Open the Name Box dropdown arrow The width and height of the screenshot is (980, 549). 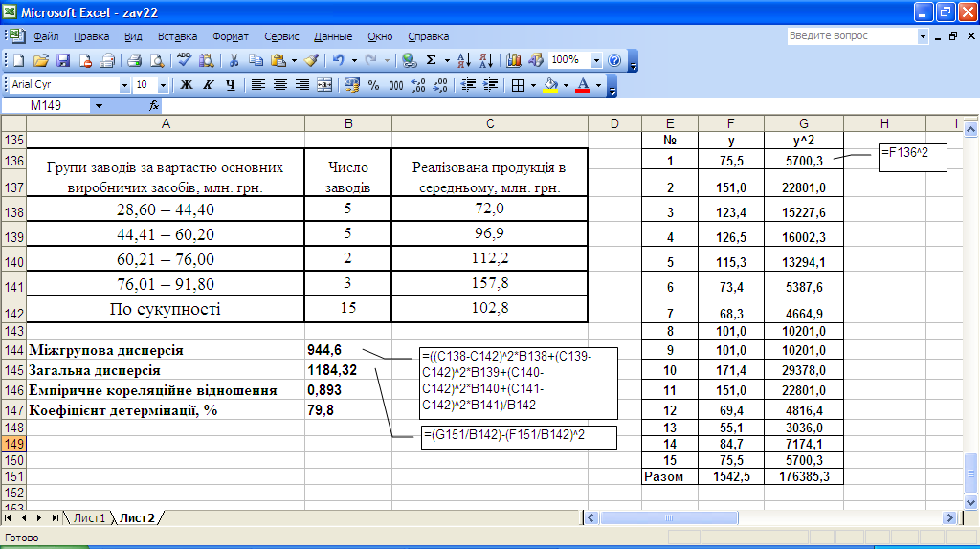[x=99, y=106]
